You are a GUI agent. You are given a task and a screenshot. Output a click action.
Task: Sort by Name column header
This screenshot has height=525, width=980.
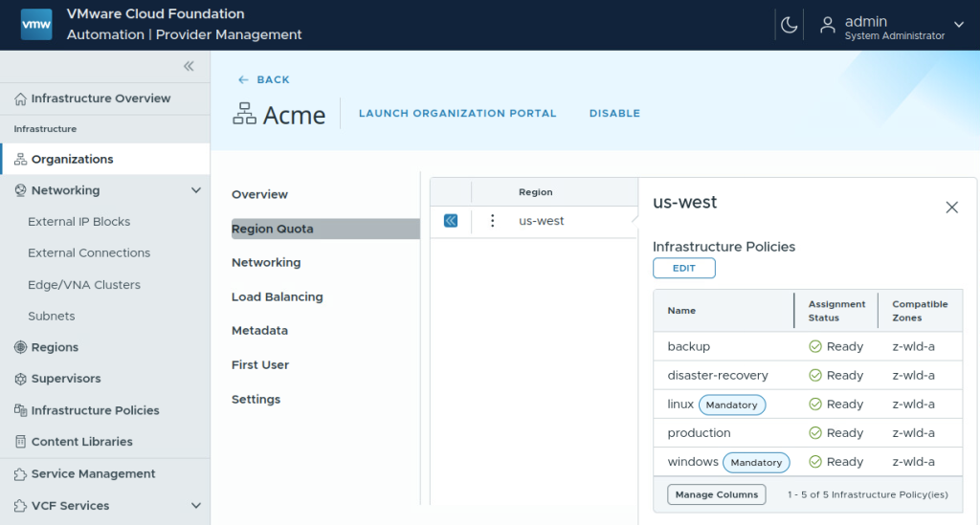(x=681, y=310)
